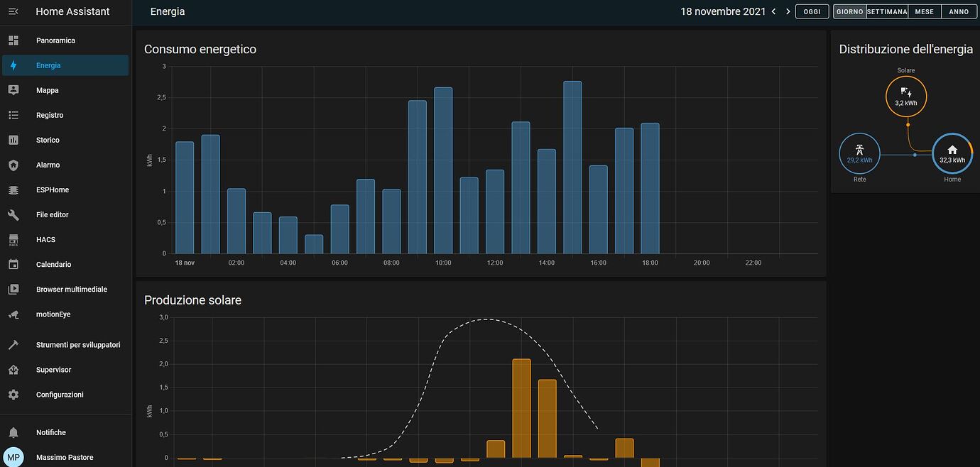Open the Storico chart icon
This screenshot has height=467, width=980.
(13, 140)
